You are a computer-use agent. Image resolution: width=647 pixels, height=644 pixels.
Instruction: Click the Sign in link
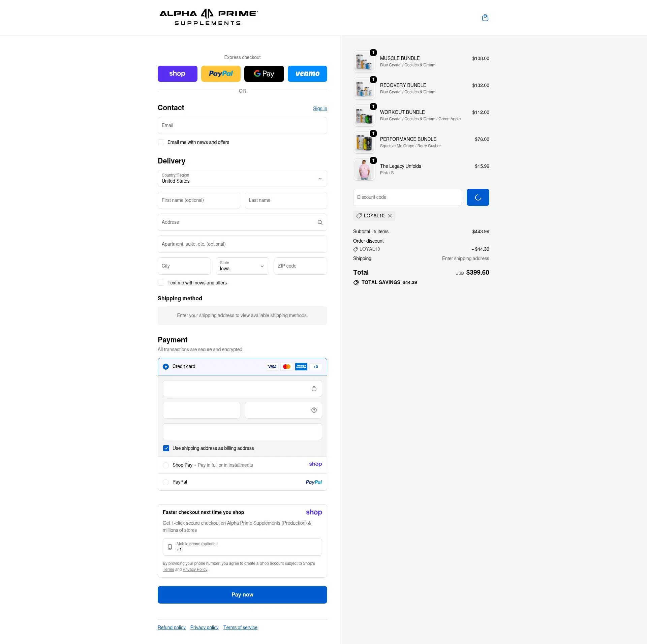320,108
